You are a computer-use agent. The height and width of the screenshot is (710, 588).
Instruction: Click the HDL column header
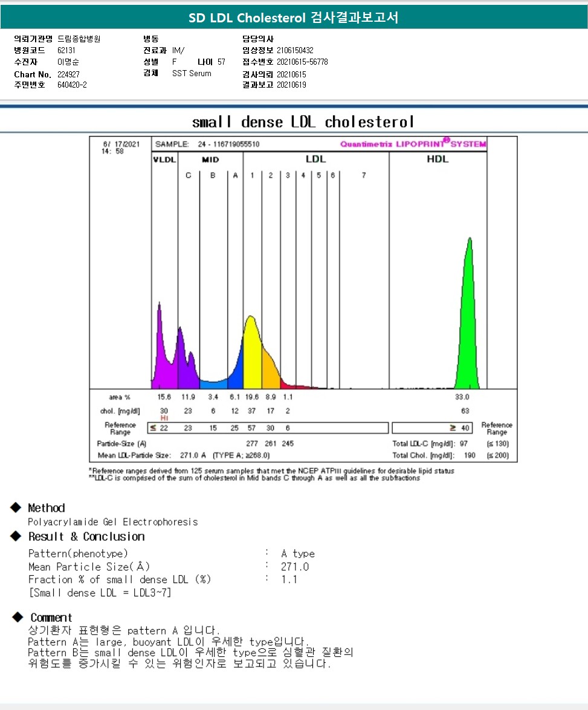coord(438,159)
